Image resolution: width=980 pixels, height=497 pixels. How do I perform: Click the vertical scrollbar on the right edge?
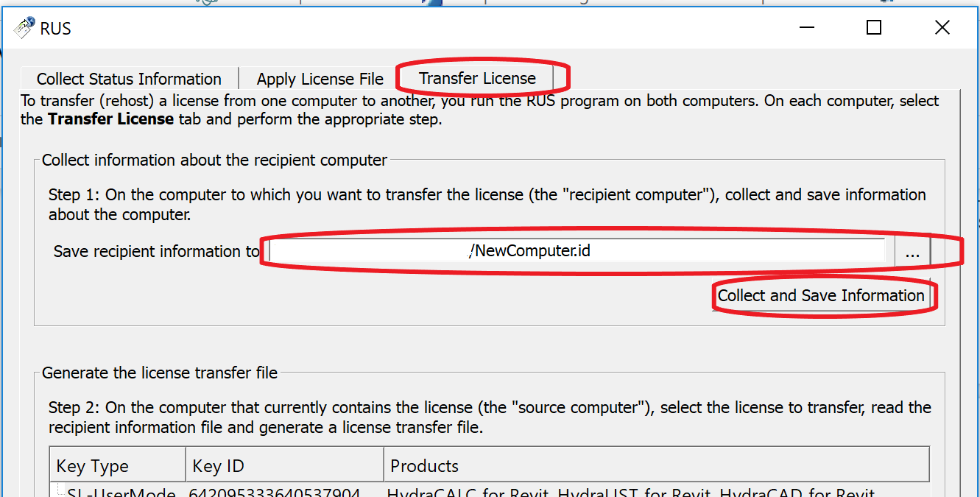pyautogui.click(x=969, y=295)
